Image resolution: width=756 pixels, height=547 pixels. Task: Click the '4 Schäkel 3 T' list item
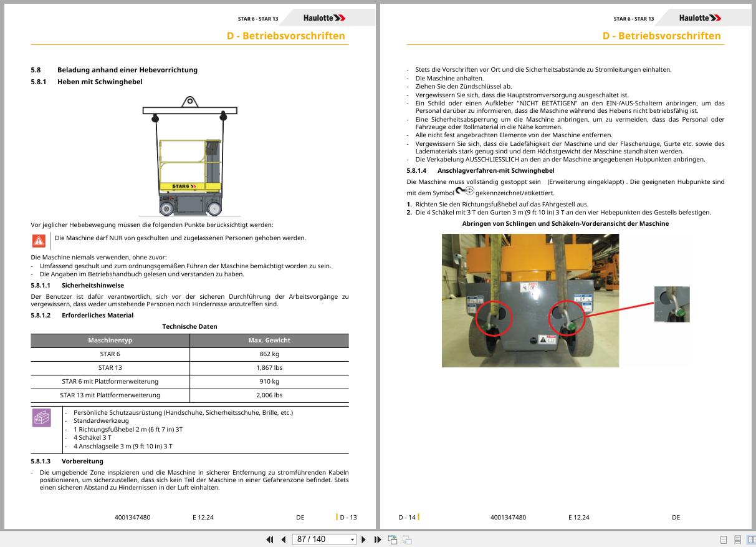[x=92, y=438]
